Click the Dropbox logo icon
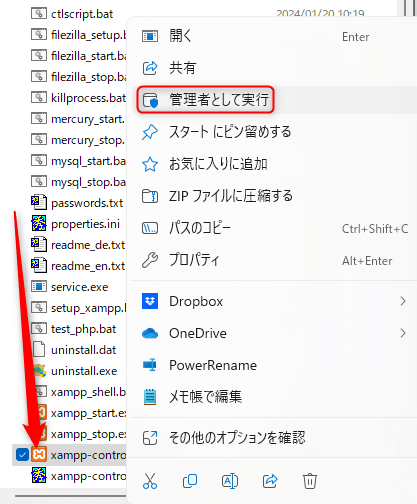417x504 pixels. (150, 301)
